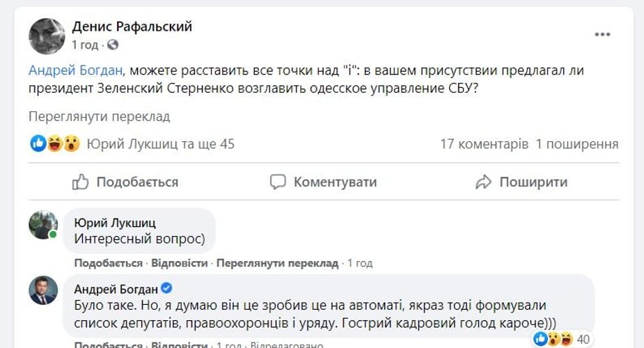Show the 17 коментарів comment list

(x=484, y=144)
